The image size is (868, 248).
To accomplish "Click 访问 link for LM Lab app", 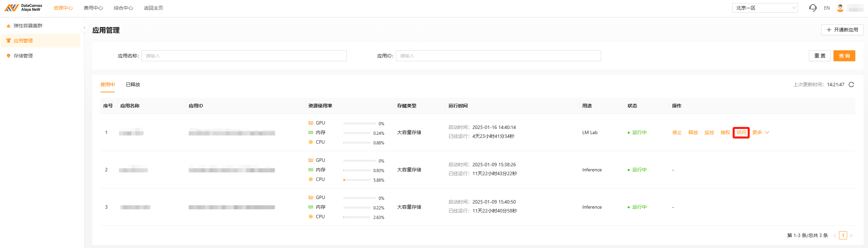I will point(741,132).
